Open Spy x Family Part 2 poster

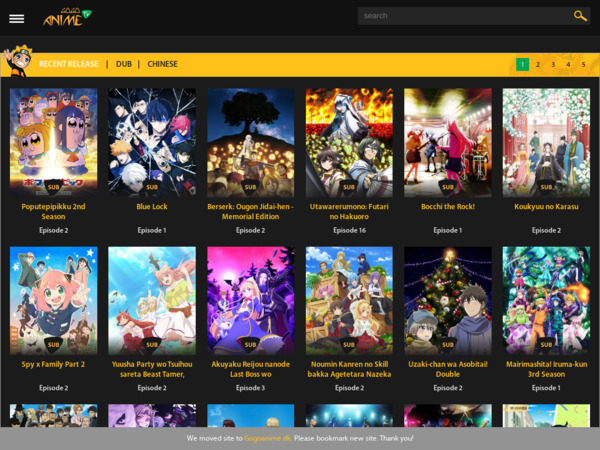click(x=54, y=301)
